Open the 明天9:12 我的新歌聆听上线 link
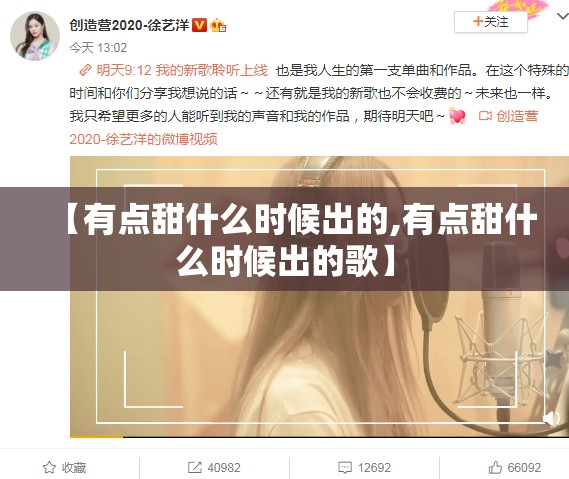569x479 pixels. (182, 70)
